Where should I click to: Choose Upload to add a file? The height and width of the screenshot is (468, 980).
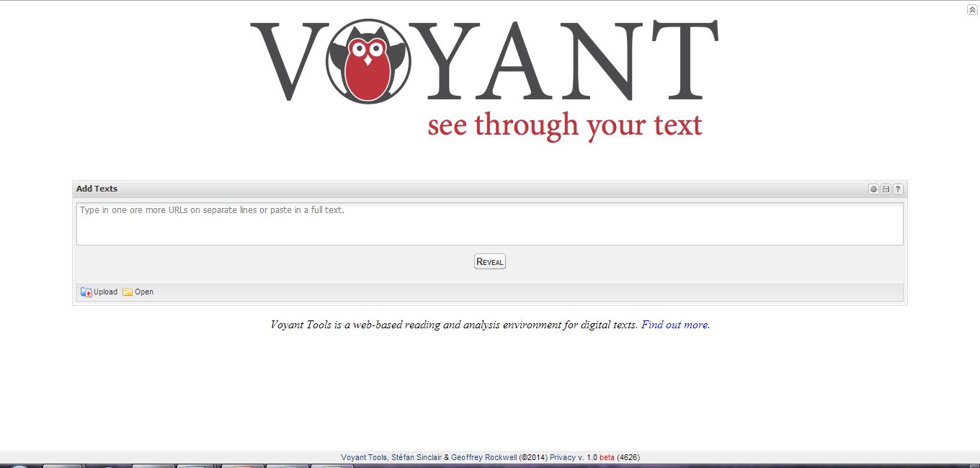click(99, 292)
